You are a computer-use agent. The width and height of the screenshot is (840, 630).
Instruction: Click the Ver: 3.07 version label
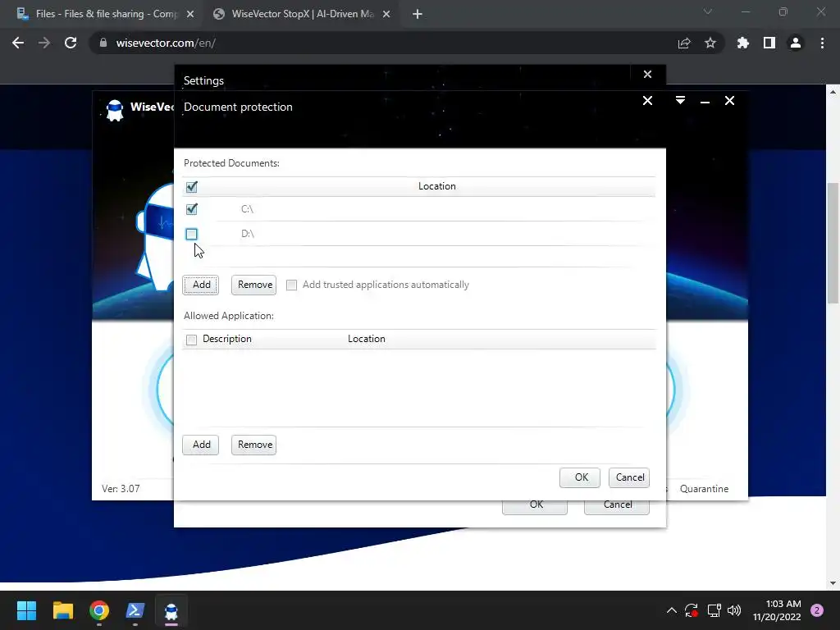121,489
